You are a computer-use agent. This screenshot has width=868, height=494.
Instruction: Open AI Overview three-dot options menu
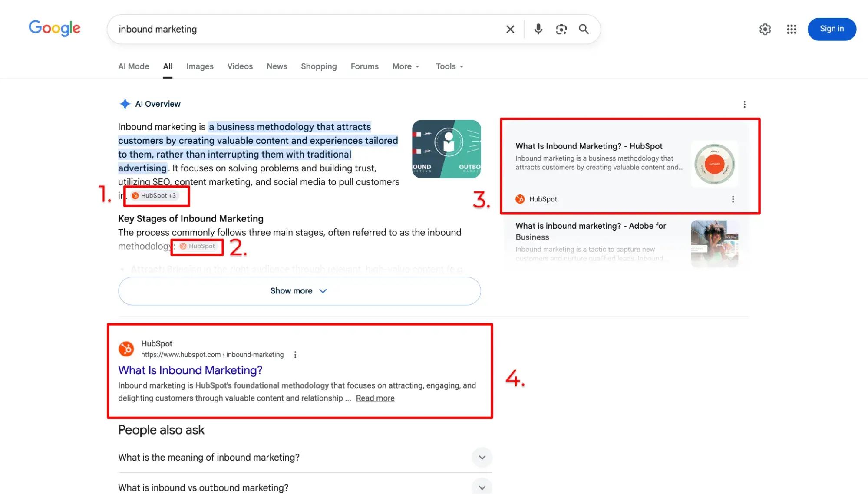pyautogui.click(x=744, y=105)
